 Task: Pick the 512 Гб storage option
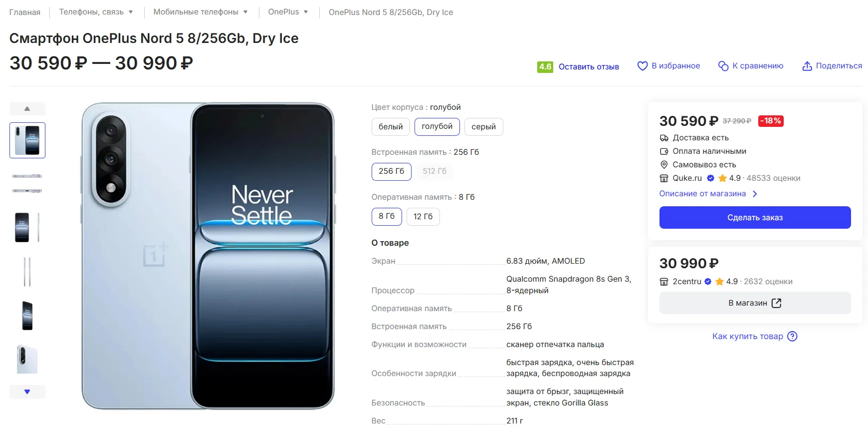[434, 171]
